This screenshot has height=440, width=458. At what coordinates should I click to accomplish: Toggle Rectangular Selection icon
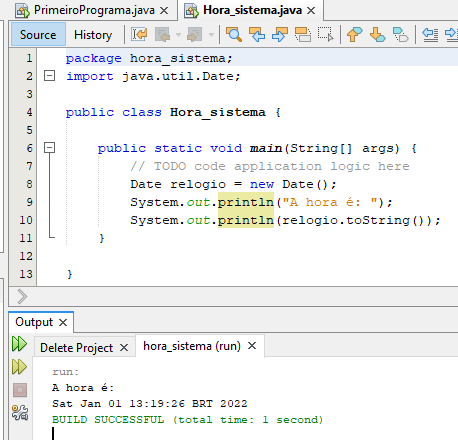[325, 34]
